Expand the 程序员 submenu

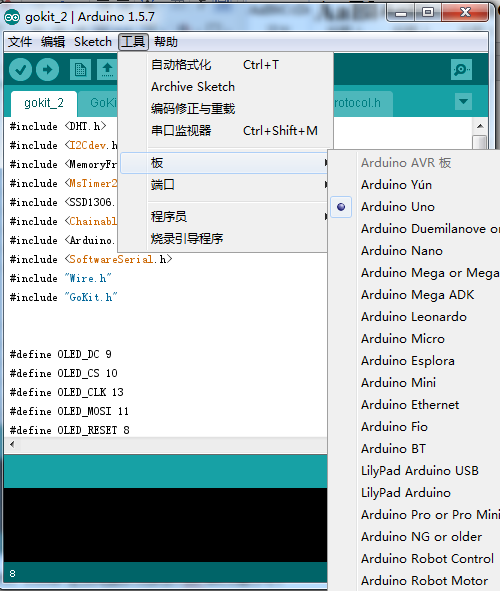[224, 216]
